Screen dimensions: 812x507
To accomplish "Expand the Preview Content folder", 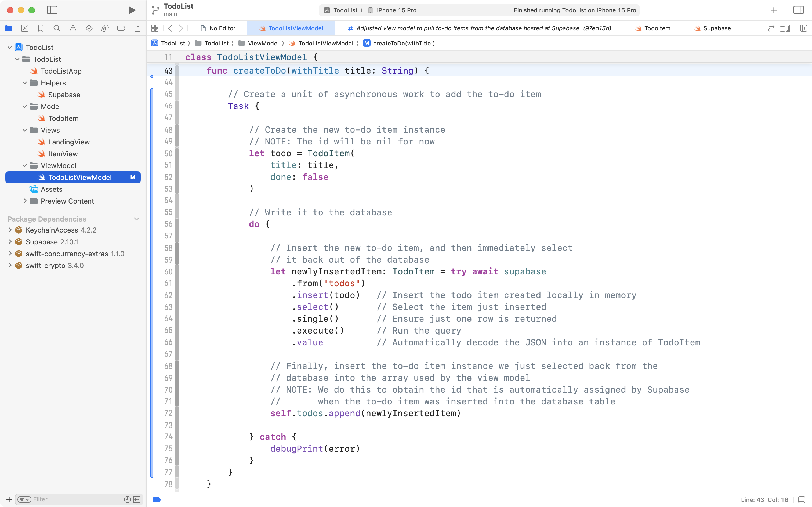I will [25, 201].
